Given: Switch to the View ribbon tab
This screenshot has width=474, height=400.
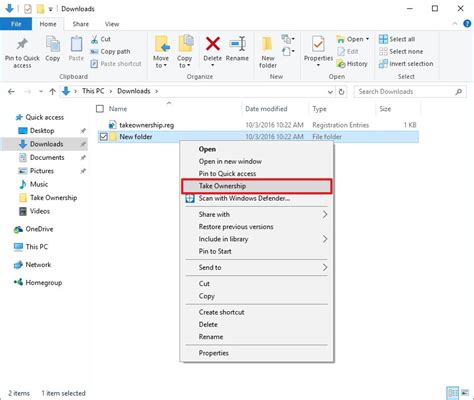Looking at the screenshot, I should 112,24.
